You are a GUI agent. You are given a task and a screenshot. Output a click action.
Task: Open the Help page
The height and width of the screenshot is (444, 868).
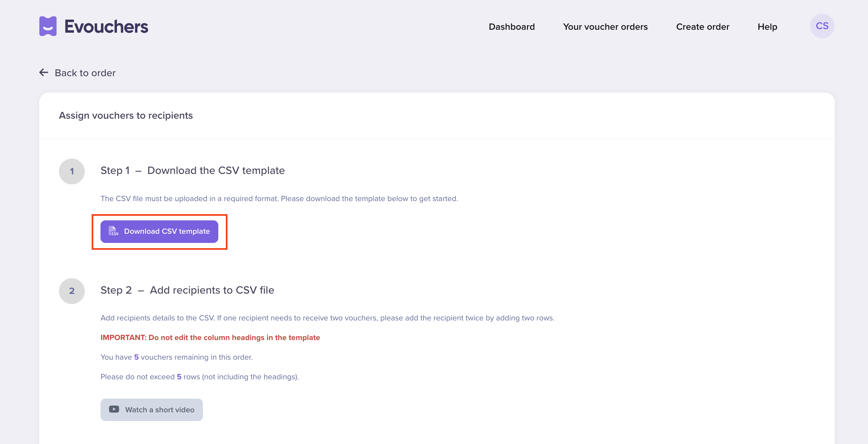coord(767,26)
